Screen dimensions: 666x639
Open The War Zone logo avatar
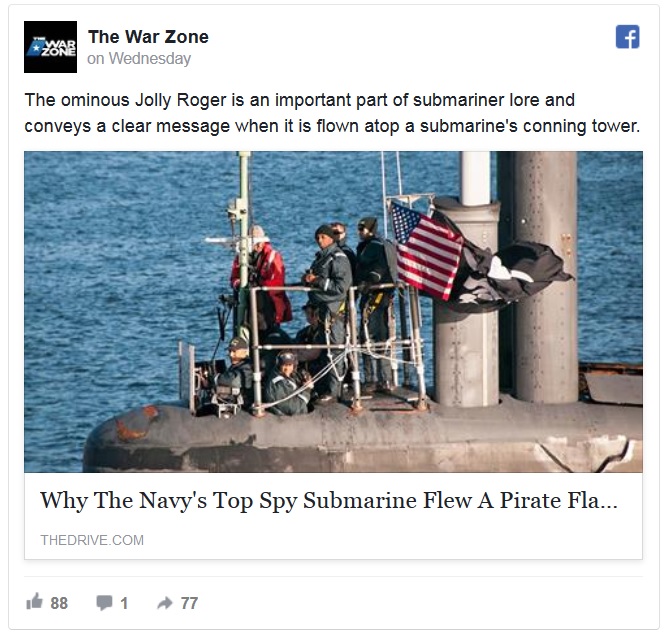click(51, 47)
